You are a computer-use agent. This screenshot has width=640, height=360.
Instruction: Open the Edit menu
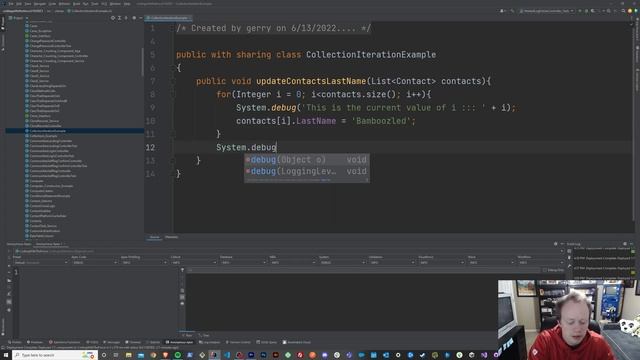[19, 4]
